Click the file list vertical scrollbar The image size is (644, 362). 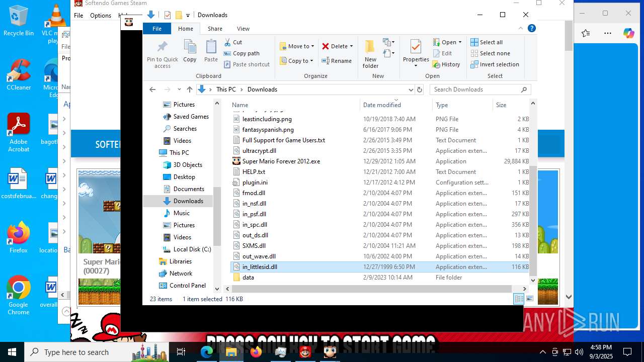pos(533,220)
